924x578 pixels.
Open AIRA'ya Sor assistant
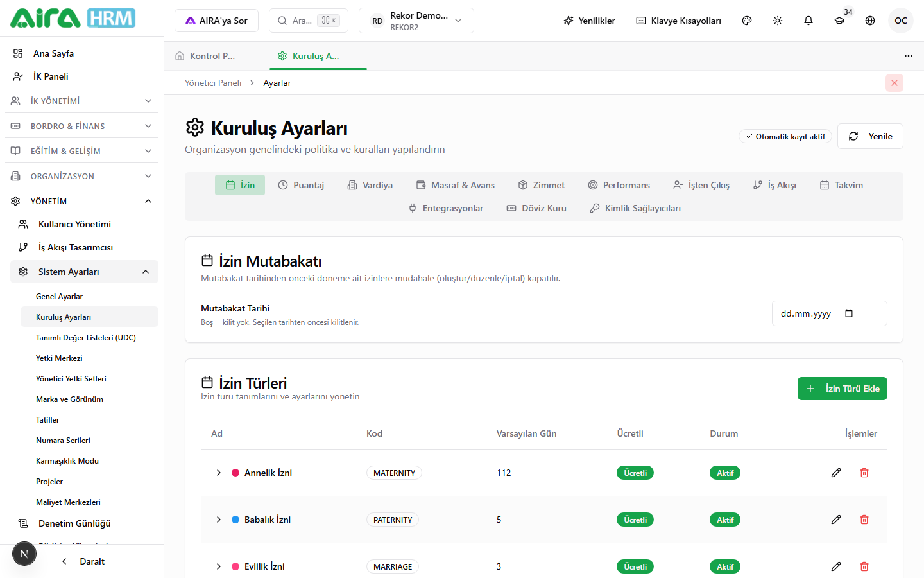[x=216, y=21]
